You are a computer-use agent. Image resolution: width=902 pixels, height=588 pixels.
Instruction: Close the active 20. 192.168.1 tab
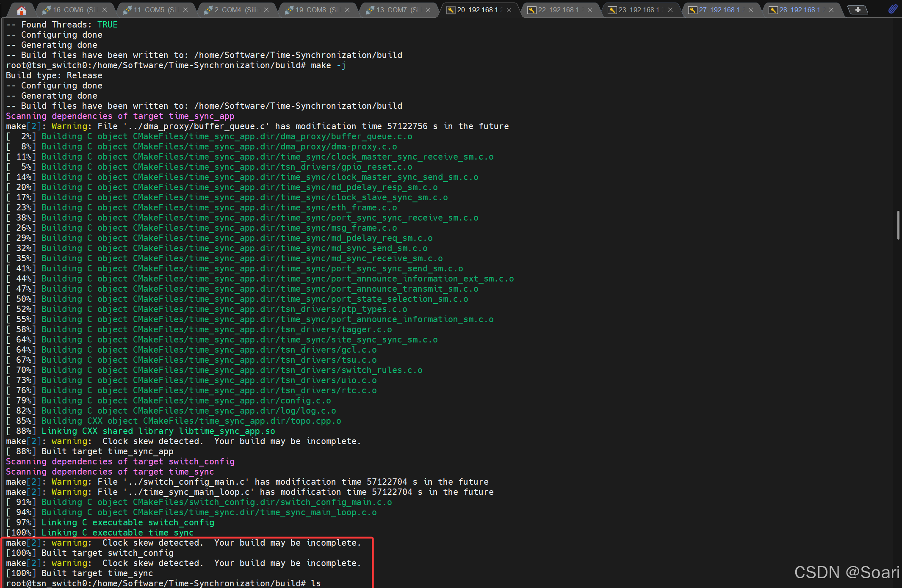point(509,10)
